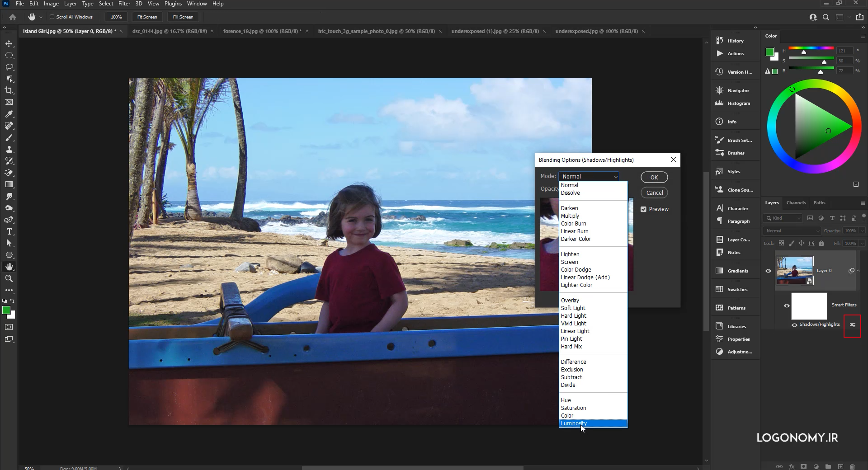Open the History panel

pos(735,41)
